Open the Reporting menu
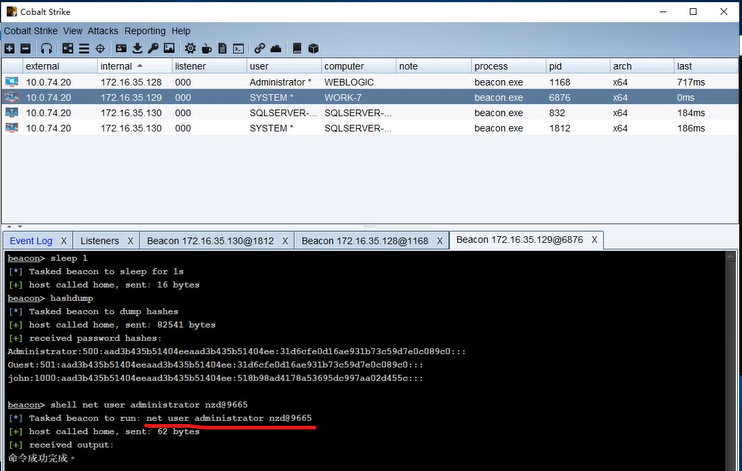 click(x=145, y=31)
